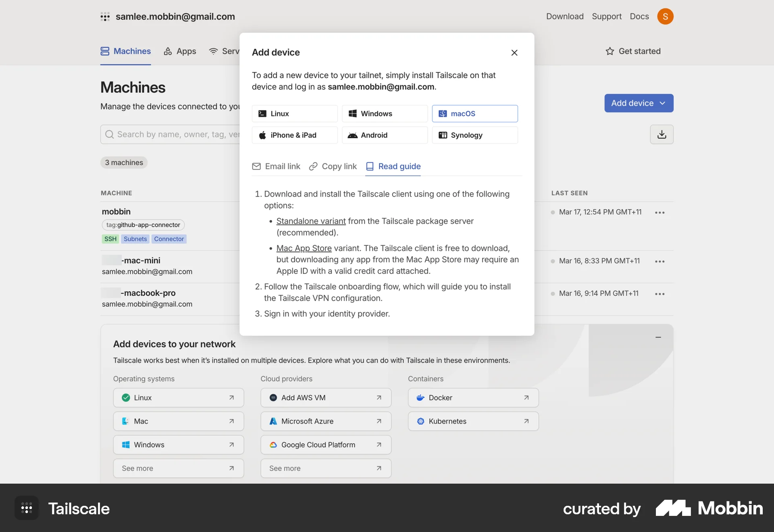This screenshot has height=532, width=774.
Task: Click the machine search input field
Action: click(173, 134)
